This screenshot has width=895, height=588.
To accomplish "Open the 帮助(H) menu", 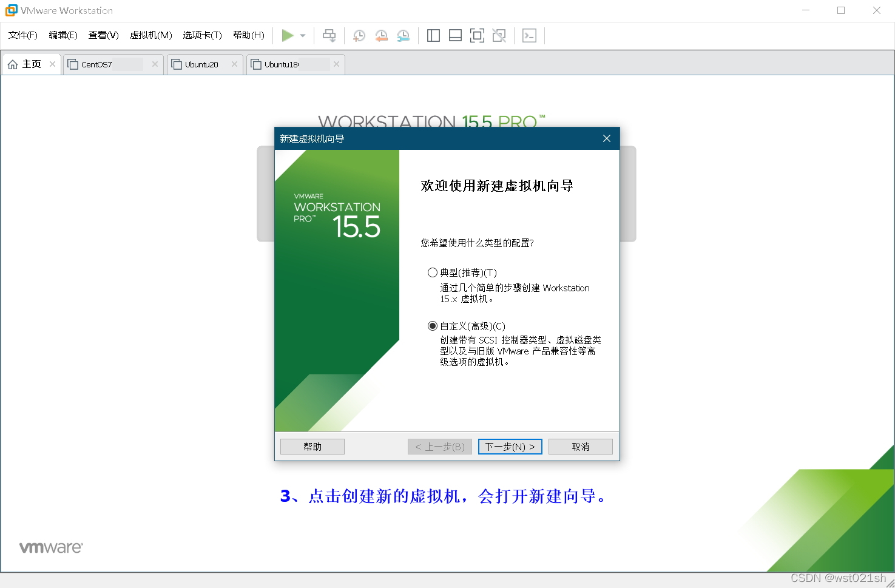I will pos(248,35).
